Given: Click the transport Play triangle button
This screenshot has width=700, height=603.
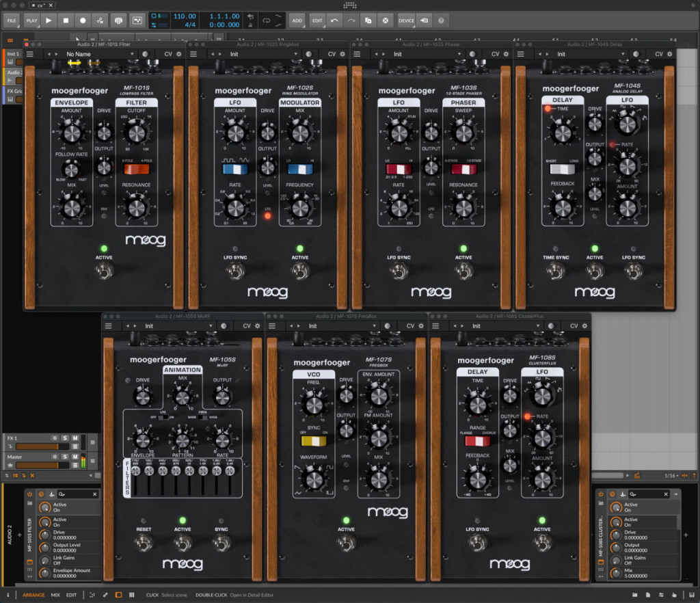Looking at the screenshot, I should (x=49, y=21).
